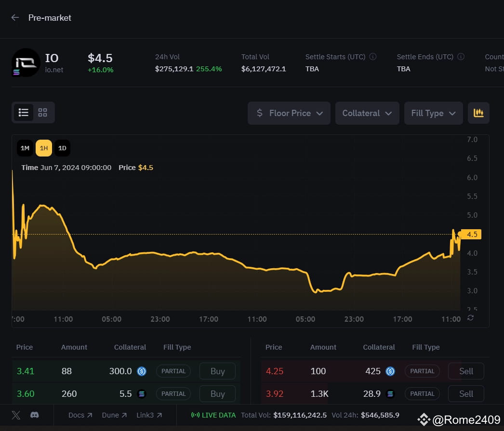Toggle the candlestick chart button
The image size is (504, 431).
pos(478,113)
